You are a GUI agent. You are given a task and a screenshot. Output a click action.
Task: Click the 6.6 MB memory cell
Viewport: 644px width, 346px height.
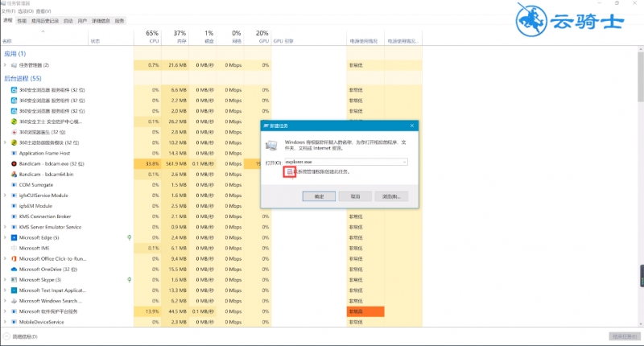175,90
